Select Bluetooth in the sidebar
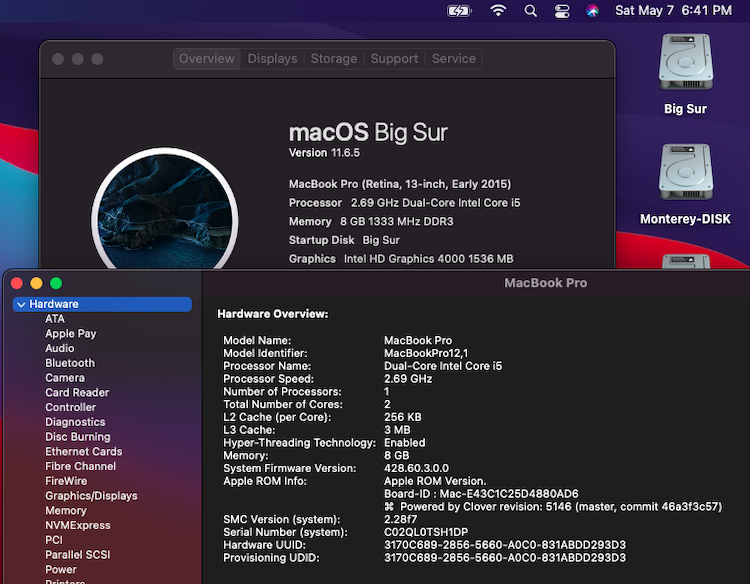Viewport: 750px width, 584px height. click(x=70, y=363)
